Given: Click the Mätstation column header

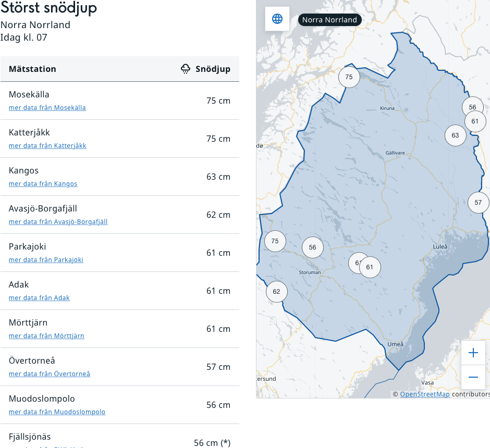Looking at the screenshot, I should [32, 69].
